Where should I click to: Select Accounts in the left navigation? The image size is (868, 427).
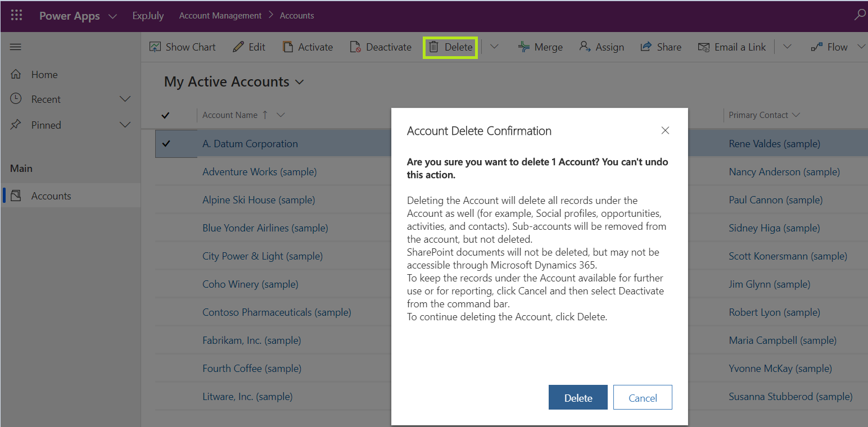coord(51,196)
